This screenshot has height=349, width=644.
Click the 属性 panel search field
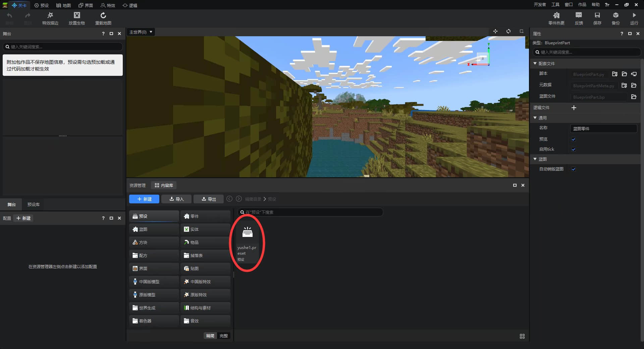pyautogui.click(x=587, y=52)
